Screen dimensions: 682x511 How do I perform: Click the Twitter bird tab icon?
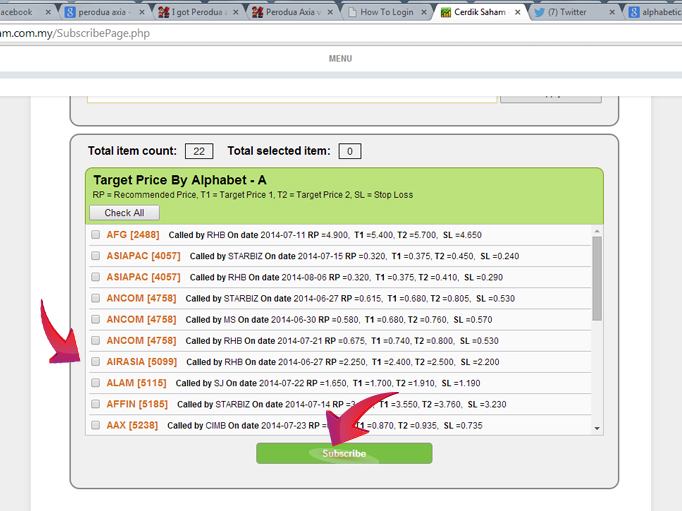pos(540,12)
